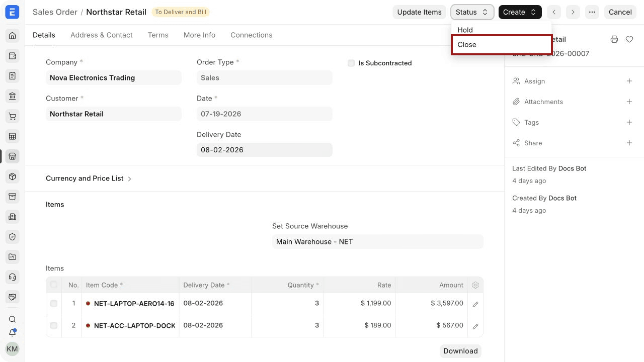This screenshot has width=644, height=362.
Task: Click the Download button
Action: click(460, 351)
